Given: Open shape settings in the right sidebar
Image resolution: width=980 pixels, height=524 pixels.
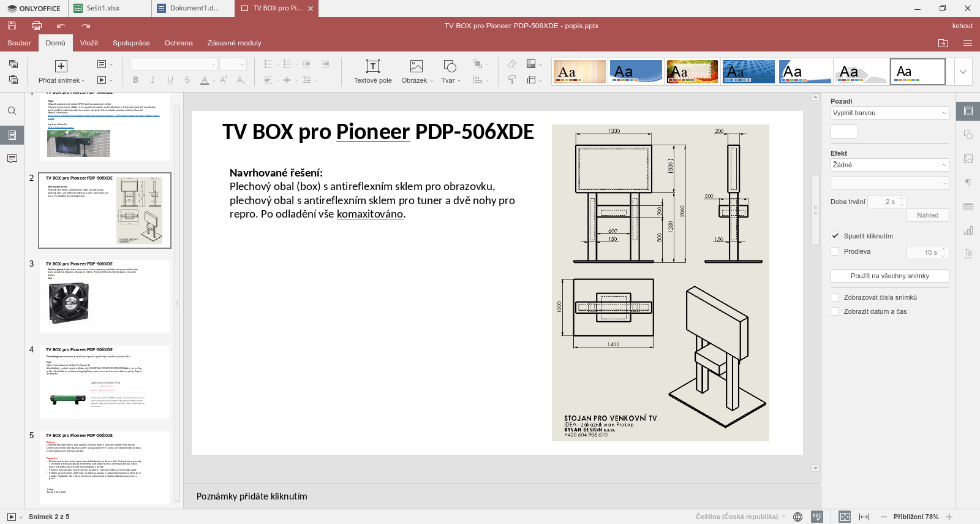Looking at the screenshot, I should tap(968, 135).
